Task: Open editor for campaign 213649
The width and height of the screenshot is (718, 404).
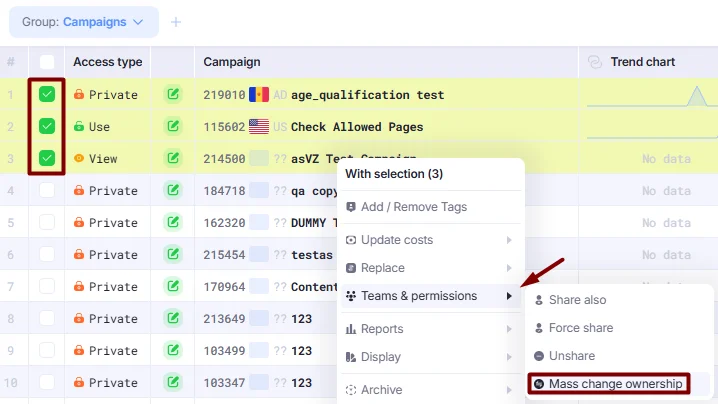Action: coord(173,318)
